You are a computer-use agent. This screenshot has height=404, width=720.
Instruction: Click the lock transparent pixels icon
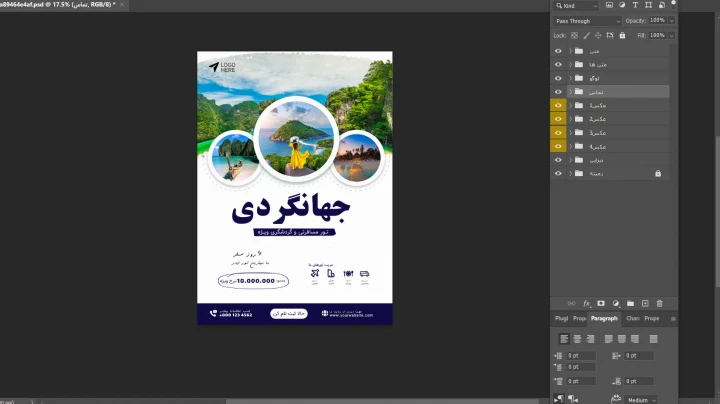pos(574,35)
